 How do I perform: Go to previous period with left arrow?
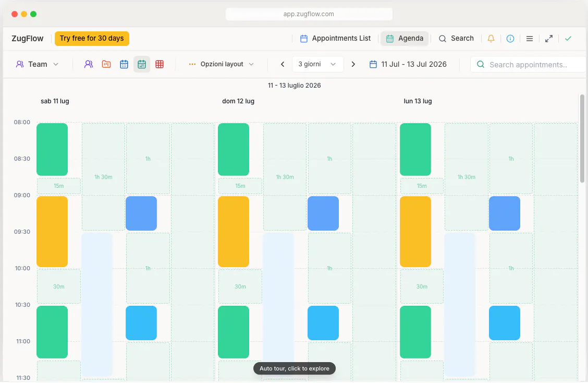pyautogui.click(x=283, y=64)
